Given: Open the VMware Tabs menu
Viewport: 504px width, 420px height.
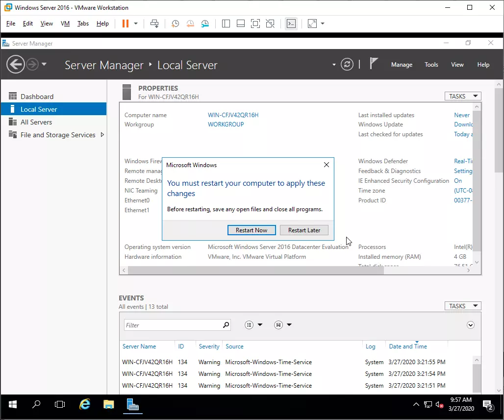Looking at the screenshot, I should click(x=83, y=24).
